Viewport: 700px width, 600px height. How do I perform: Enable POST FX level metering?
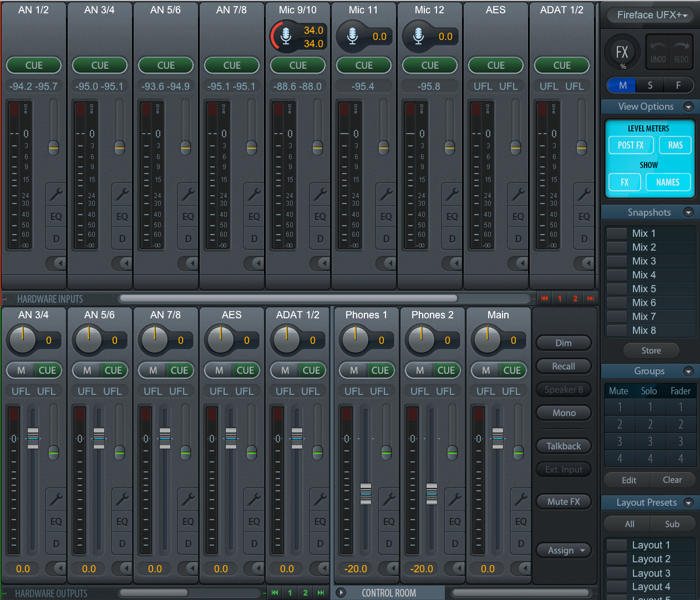click(631, 145)
